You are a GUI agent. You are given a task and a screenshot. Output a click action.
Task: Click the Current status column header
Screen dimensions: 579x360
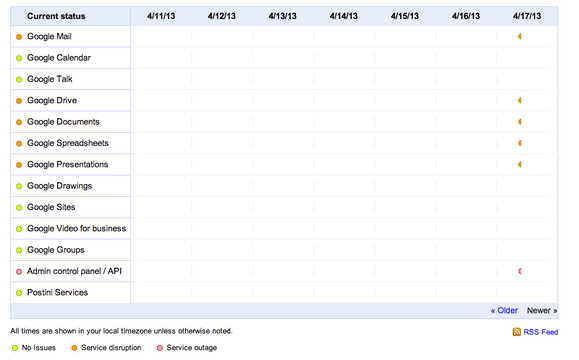click(56, 16)
